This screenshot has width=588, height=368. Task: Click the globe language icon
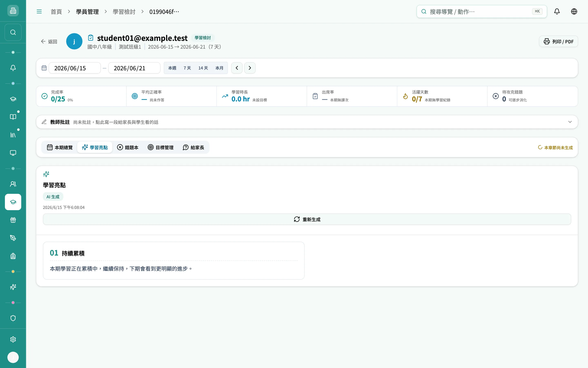pyautogui.click(x=574, y=11)
